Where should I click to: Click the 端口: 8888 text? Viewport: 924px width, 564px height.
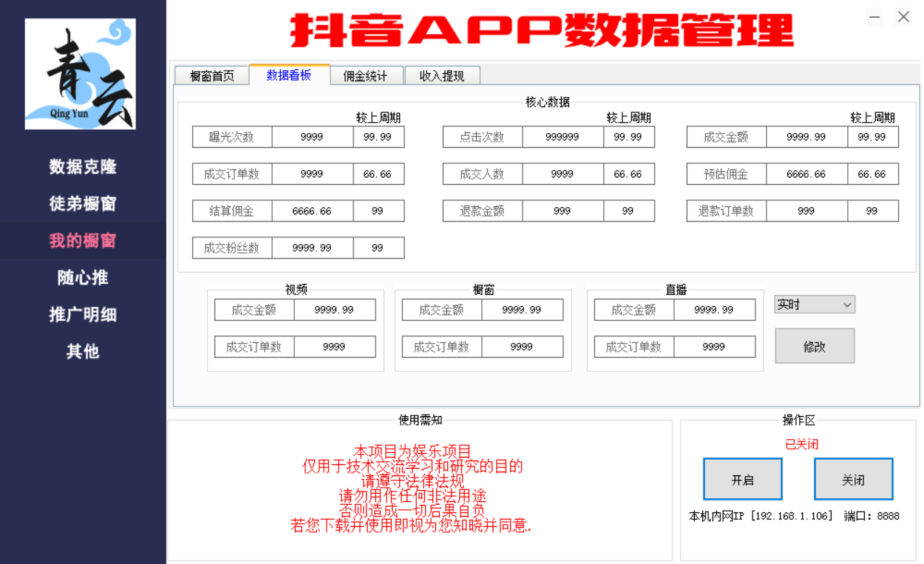point(872,516)
